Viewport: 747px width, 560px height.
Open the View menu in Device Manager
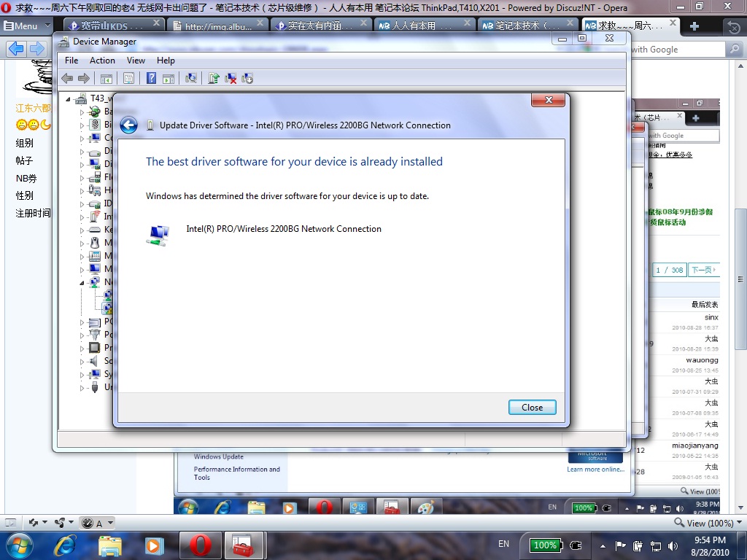136,61
